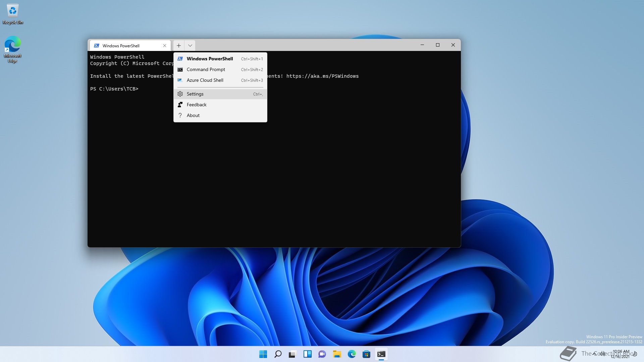Minimize the Terminal window

coord(422,45)
